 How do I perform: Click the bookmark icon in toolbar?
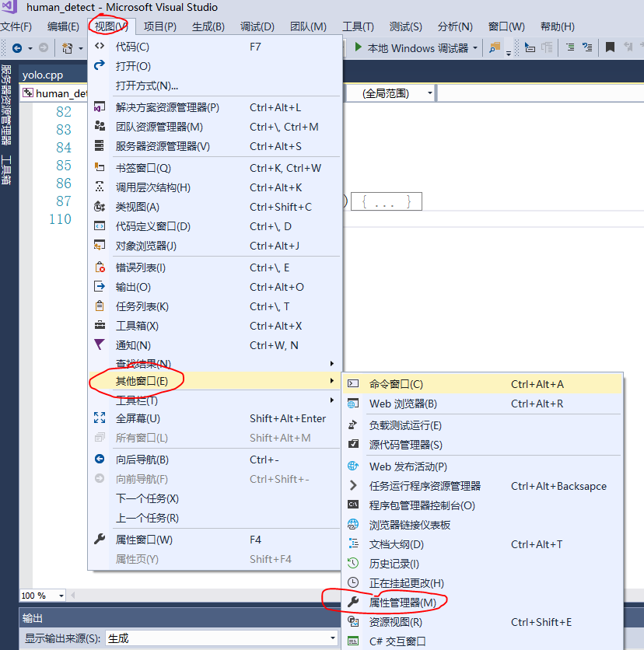click(610, 47)
